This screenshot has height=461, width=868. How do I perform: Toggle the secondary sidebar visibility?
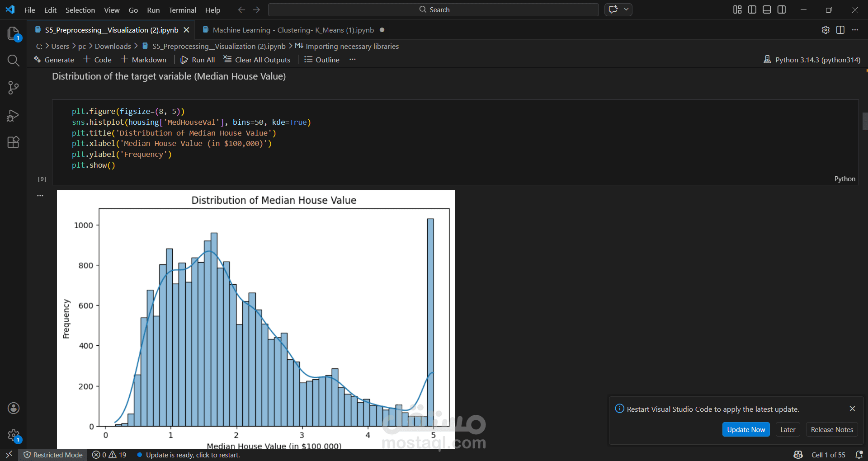(782, 9)
